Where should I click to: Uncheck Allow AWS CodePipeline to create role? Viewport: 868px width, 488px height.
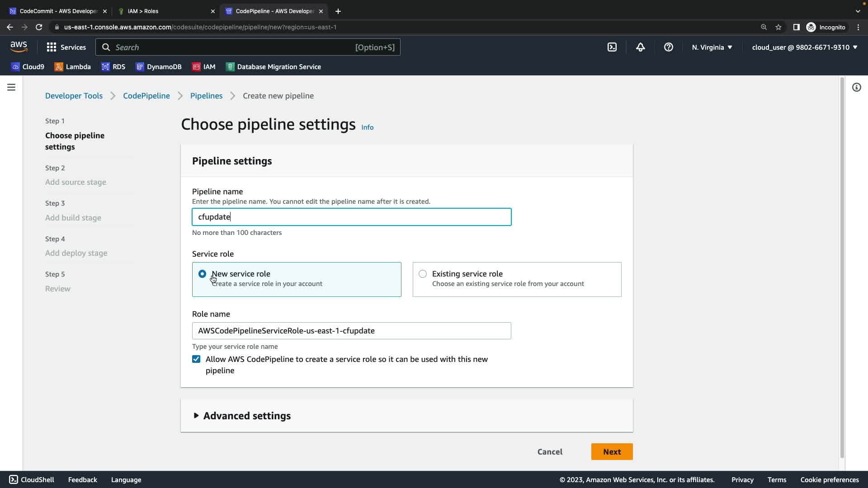(x=196, y=359)
